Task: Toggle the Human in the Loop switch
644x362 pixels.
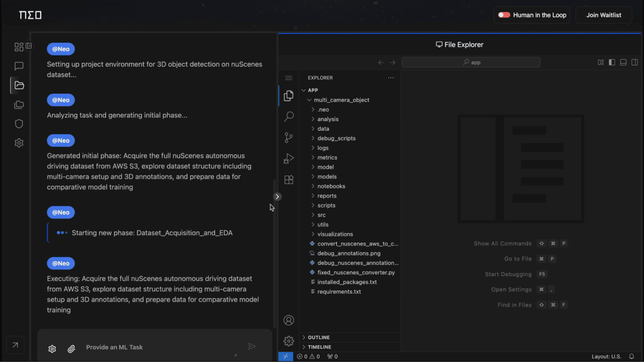Action: click(504, 15)
